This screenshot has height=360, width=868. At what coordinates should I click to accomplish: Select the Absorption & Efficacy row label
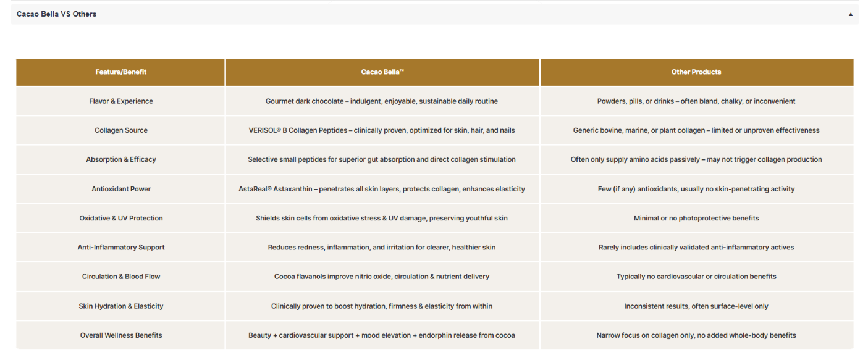121,159
